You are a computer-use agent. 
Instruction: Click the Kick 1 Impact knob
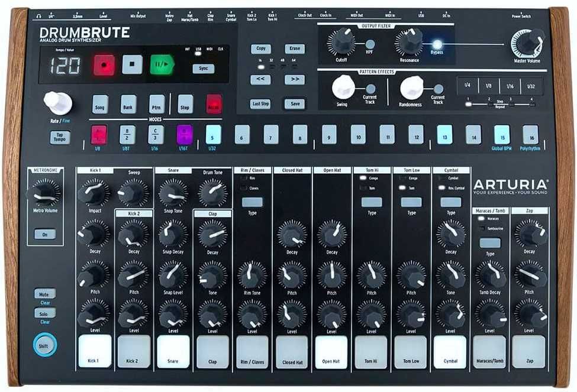pos(95,193)
